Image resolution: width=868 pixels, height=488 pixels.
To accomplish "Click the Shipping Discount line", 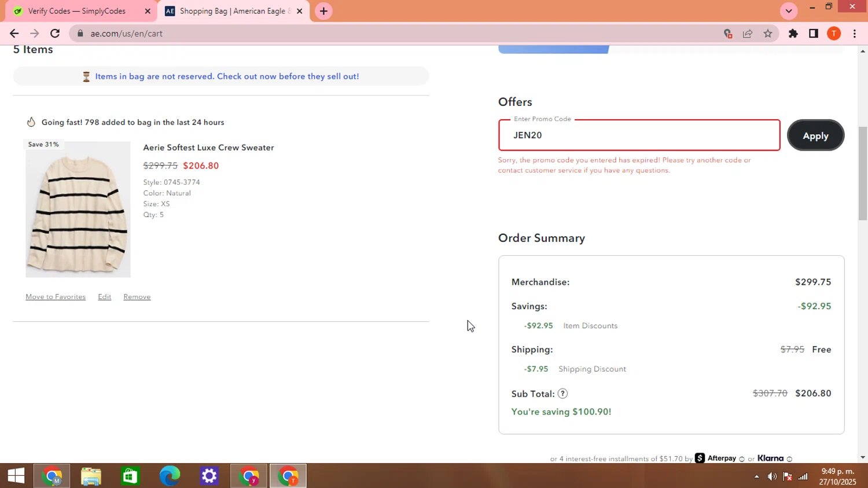I will [x=575, y=369].
